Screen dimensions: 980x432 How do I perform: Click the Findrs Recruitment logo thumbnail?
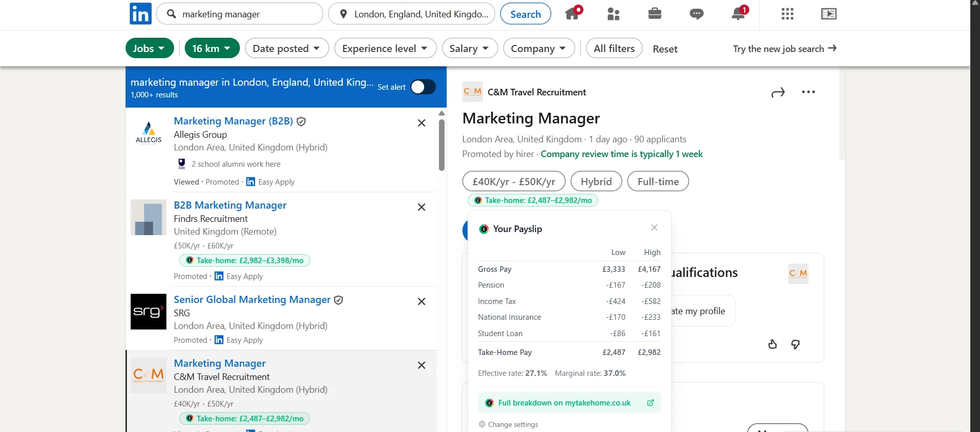pos(149,217)
